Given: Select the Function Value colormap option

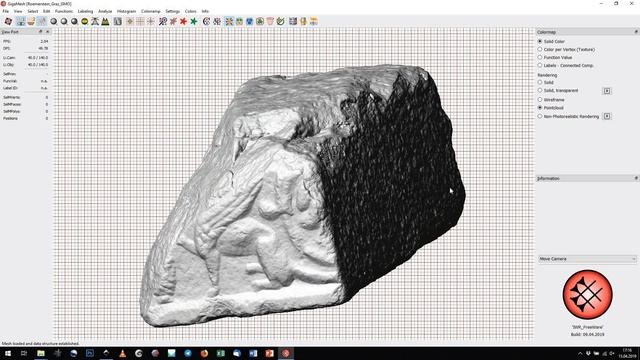Looking at the screenshot, I should click(555, 58).
